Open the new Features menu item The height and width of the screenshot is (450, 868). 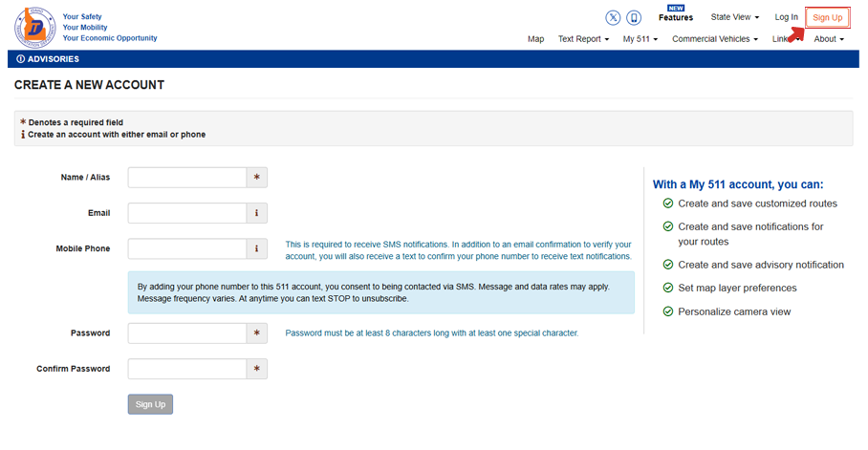click(675, 13)
